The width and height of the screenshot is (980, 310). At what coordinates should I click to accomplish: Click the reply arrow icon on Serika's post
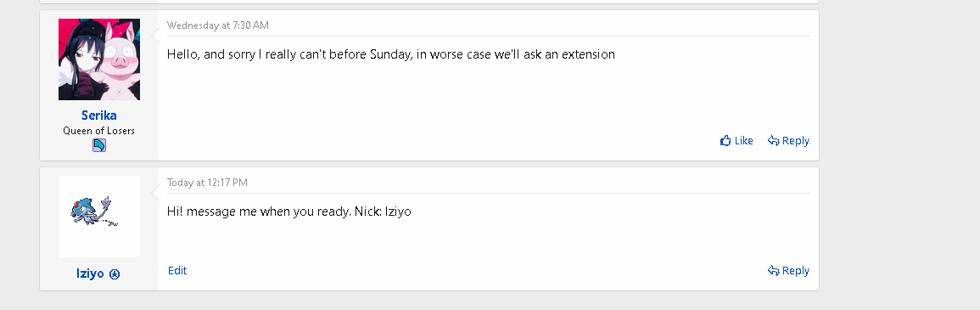click(773, 141)
